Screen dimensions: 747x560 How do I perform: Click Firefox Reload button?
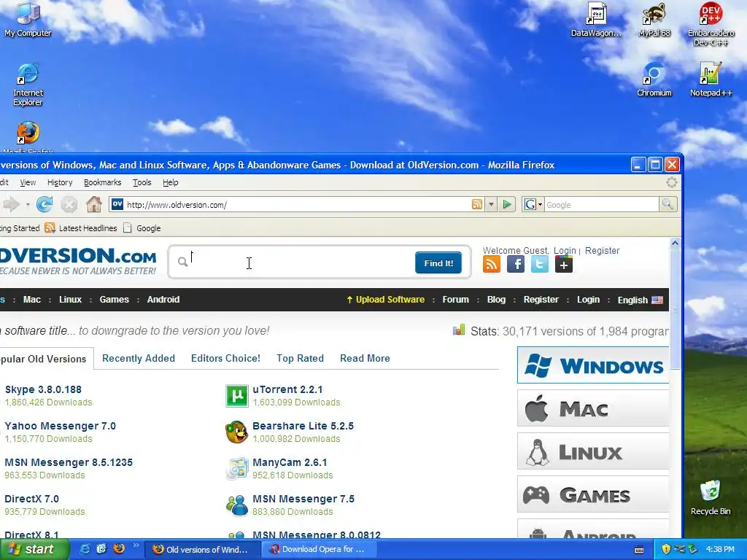click(x=44, y=204)
